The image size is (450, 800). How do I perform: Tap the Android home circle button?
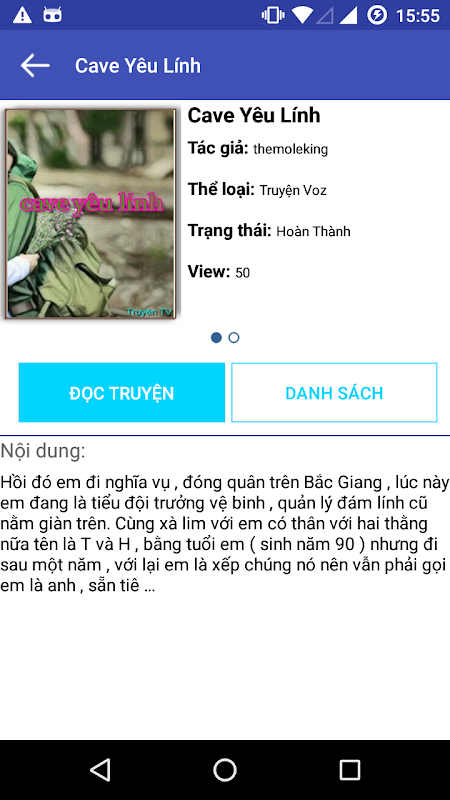point(225,769)
